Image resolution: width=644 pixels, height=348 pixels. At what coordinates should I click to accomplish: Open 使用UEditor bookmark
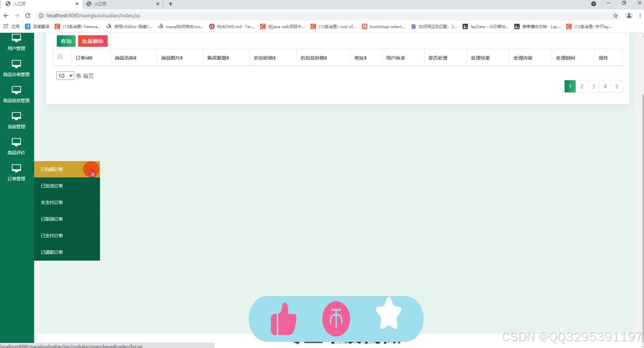pyautogui.click(x=129, y=26)
